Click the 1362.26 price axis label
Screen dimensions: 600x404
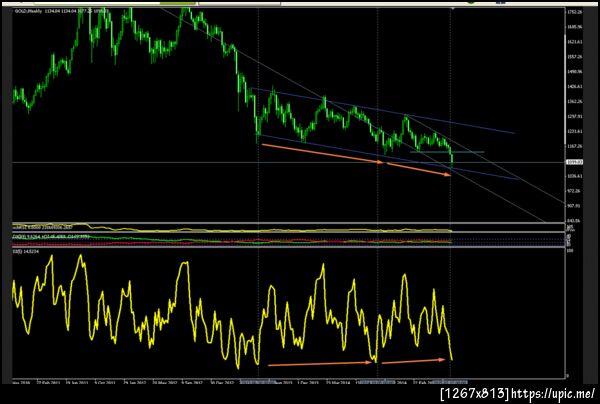575,101
